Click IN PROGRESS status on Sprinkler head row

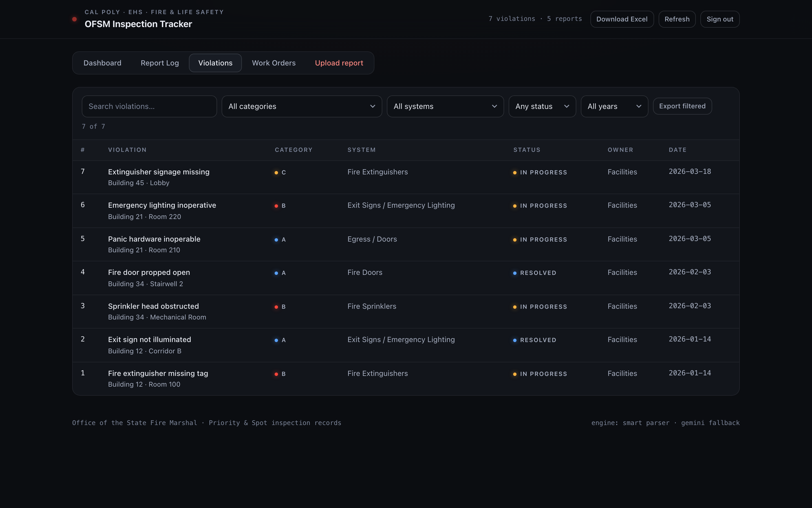click(540, 307)
